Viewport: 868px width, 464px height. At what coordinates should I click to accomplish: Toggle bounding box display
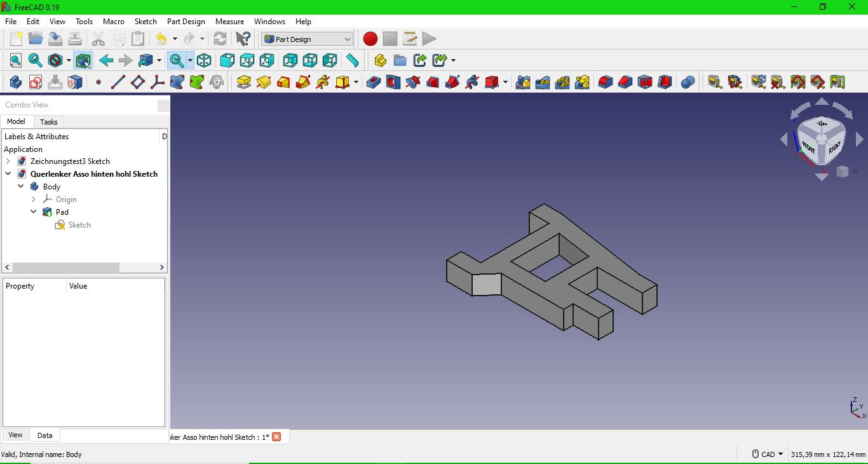83,60
